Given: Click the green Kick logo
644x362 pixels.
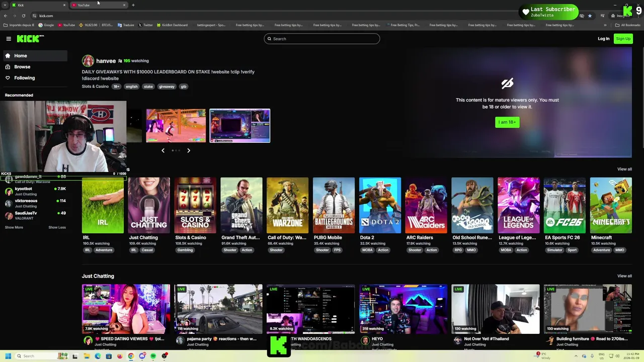Looking at the screenshot, I should [30, 39].
